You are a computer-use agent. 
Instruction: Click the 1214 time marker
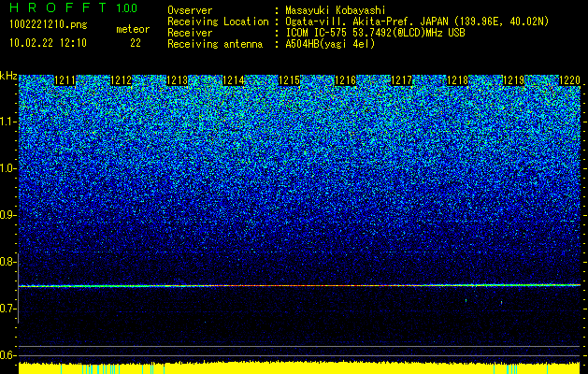[234, 80]
